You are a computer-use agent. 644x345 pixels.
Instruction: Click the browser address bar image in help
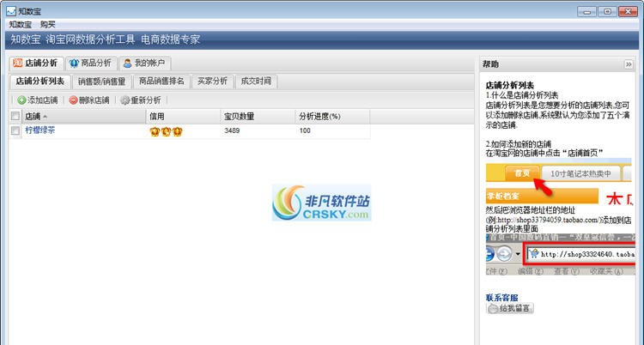[x=581, y=254]
